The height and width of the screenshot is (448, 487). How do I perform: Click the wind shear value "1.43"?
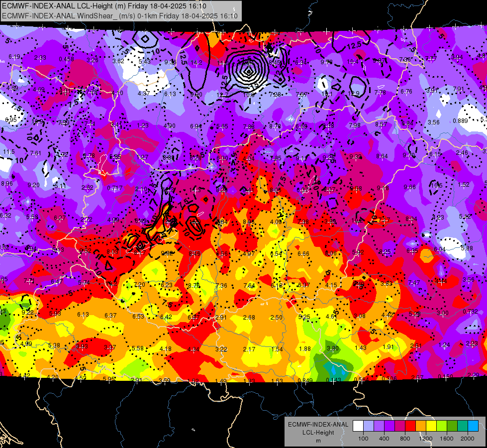point(360,347)
